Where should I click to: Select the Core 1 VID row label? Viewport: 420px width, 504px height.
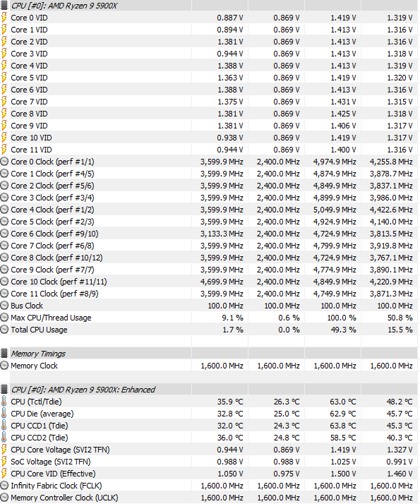[x=29, y=30]
